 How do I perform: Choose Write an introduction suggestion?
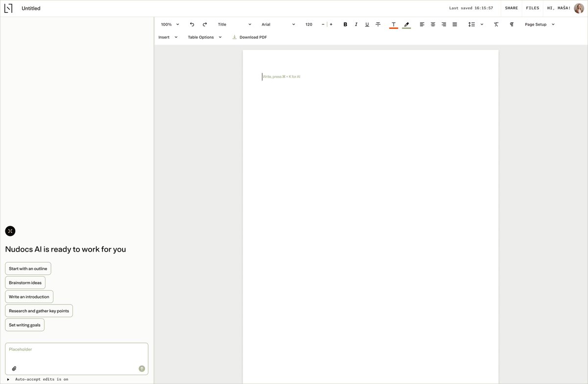(29, 297)
